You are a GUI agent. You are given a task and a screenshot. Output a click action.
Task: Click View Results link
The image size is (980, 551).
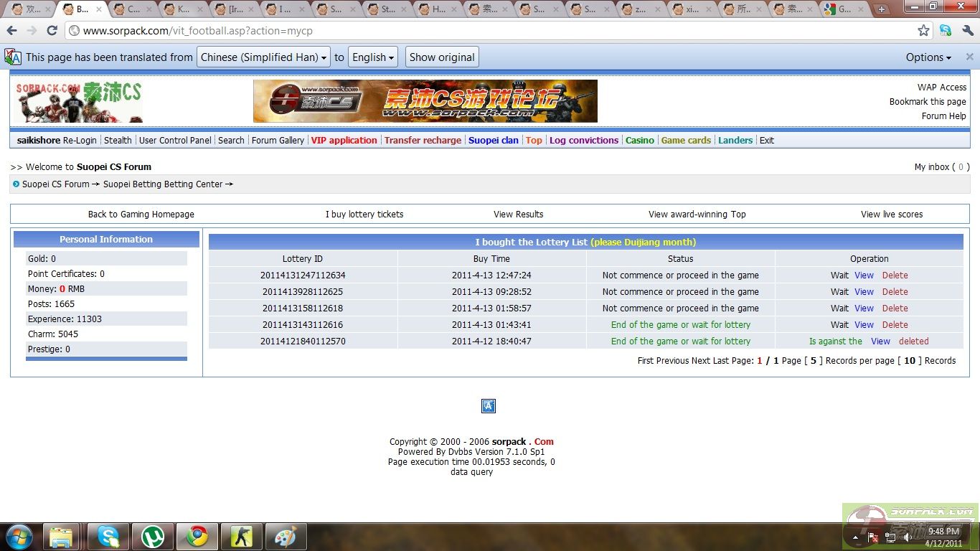point(518,215)
